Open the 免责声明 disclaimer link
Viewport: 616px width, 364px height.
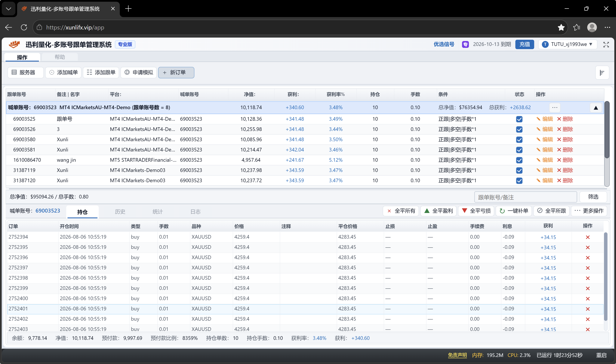point(457,355)
